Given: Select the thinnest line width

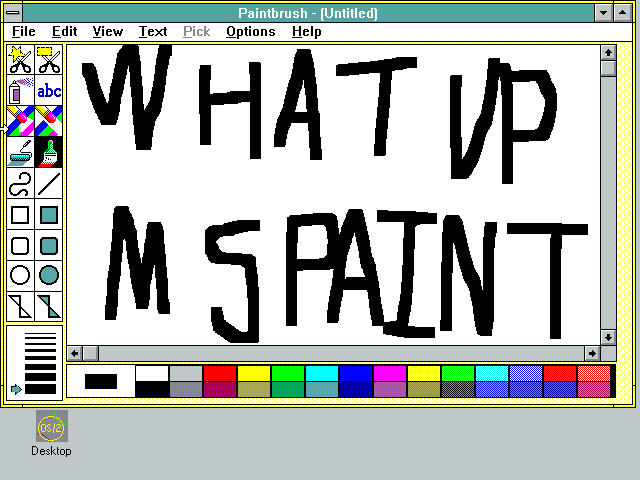Looking at the screenshot, I should coord(40,334).
